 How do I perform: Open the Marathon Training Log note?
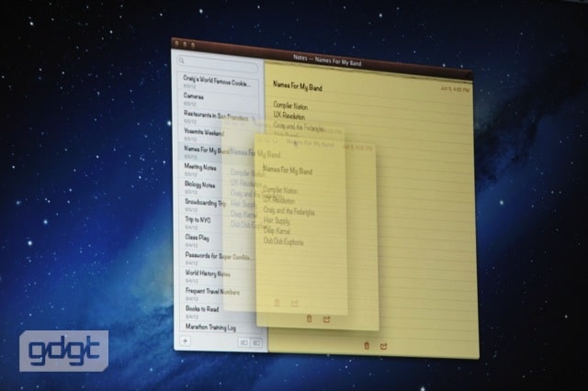(210, 327)
